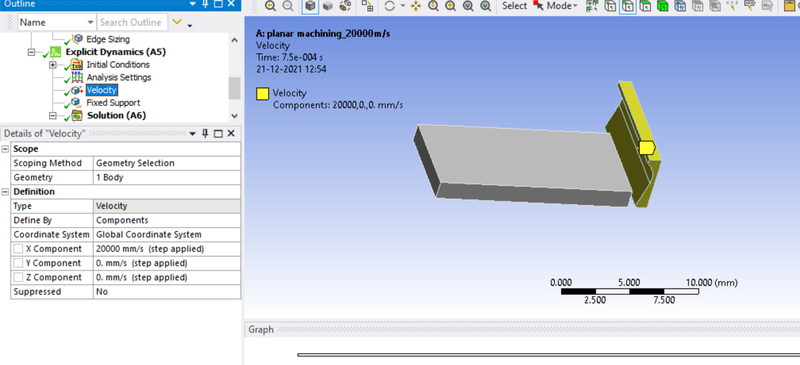Toggle the Y Component parameter checkbox
Image resolution: width=800 pixels, height=365 pixels.
coord(18,263)
